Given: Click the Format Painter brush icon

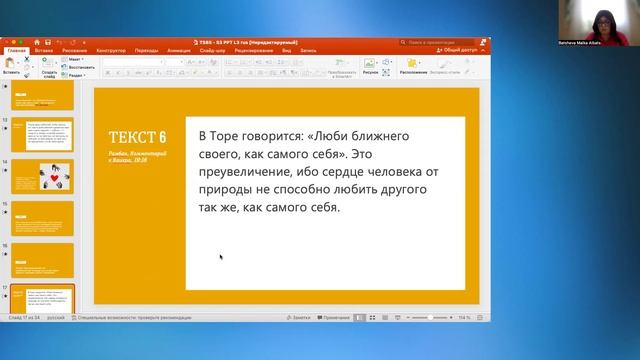Looking at the screenshot, I should [27, 75].
